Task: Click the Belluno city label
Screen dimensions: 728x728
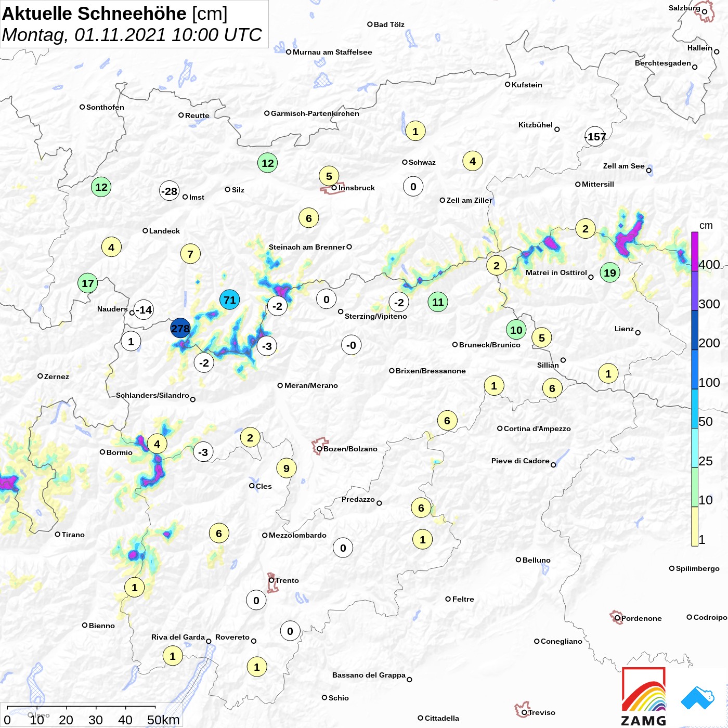Action: (536, 560)
